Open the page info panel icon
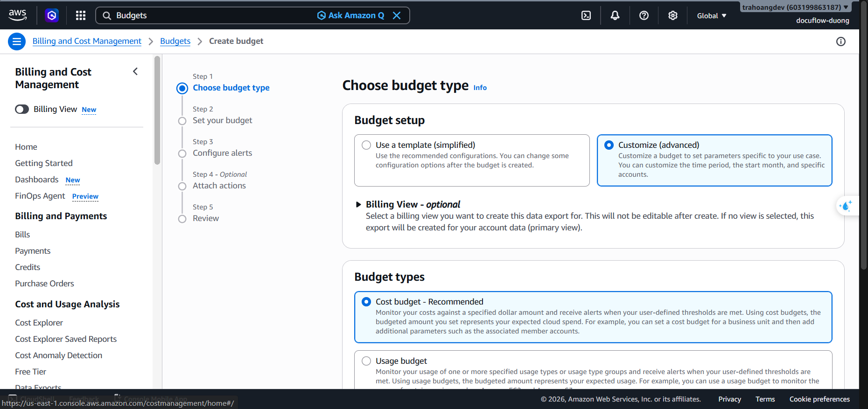Screen dimensions: 868x409 [841, 42]
